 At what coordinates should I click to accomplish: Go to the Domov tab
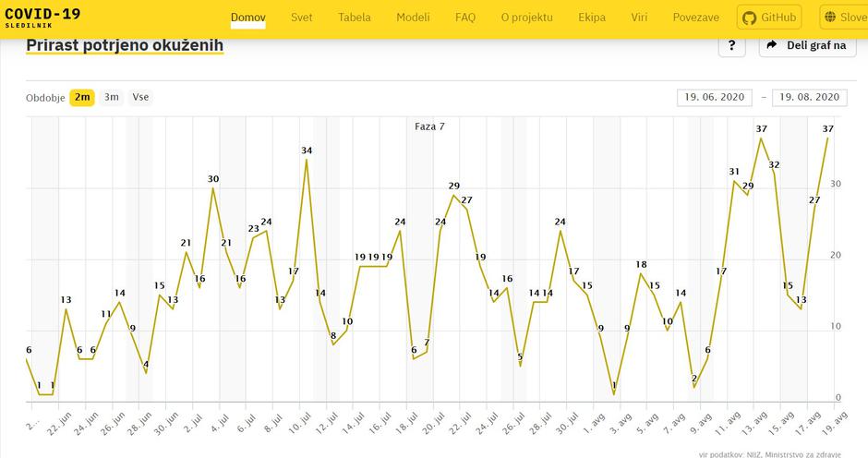(248, 18)
